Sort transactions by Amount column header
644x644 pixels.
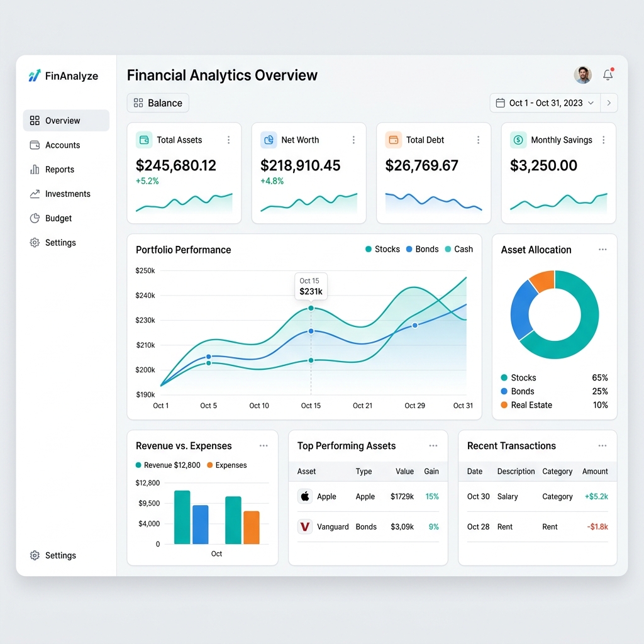[x=595, y=472]
